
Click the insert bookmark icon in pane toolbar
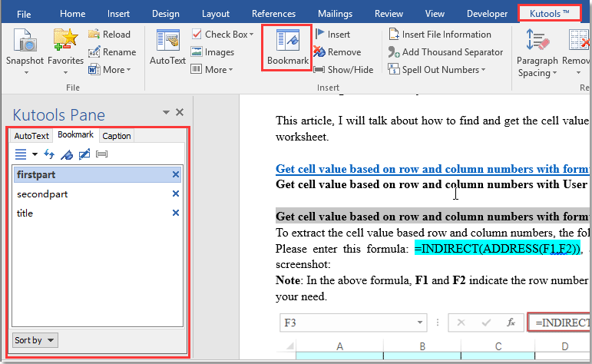coord(67,154)
